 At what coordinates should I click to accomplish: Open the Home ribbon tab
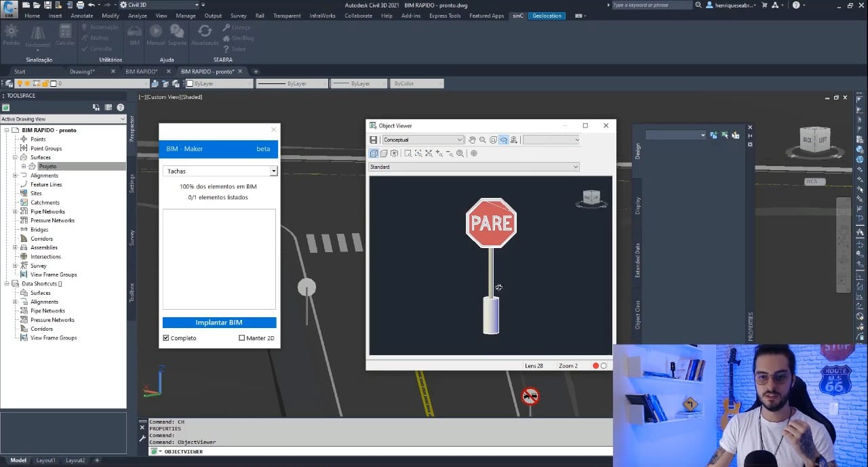[32, 16]
